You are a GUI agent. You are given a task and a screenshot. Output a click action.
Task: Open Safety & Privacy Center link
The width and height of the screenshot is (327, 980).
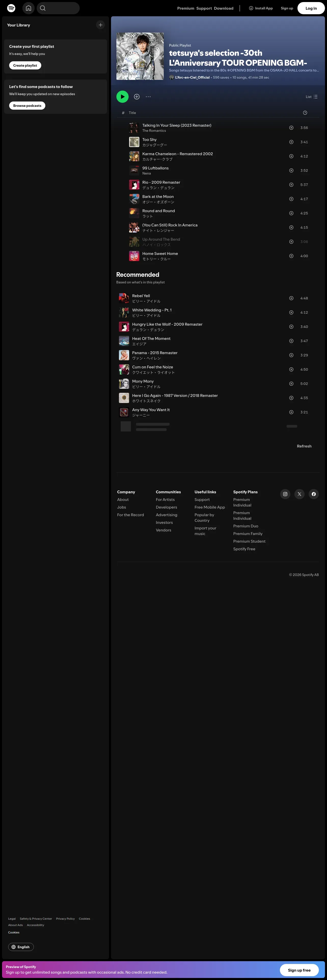tap(36, 919)
